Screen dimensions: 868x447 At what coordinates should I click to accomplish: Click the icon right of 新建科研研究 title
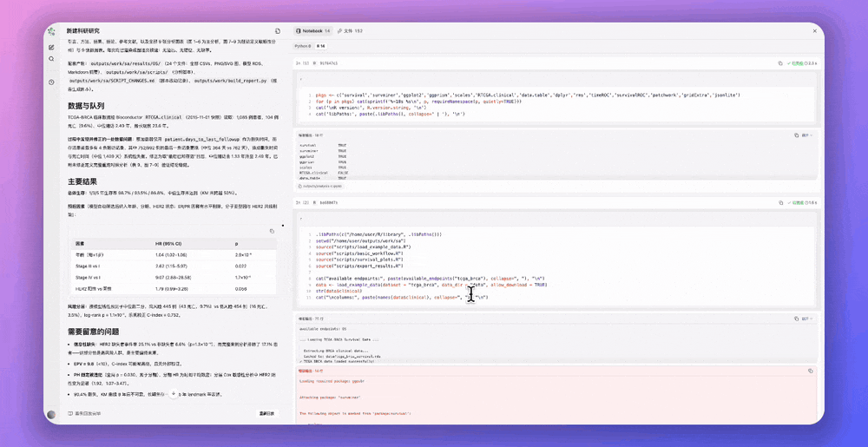[x=278, y=31]
